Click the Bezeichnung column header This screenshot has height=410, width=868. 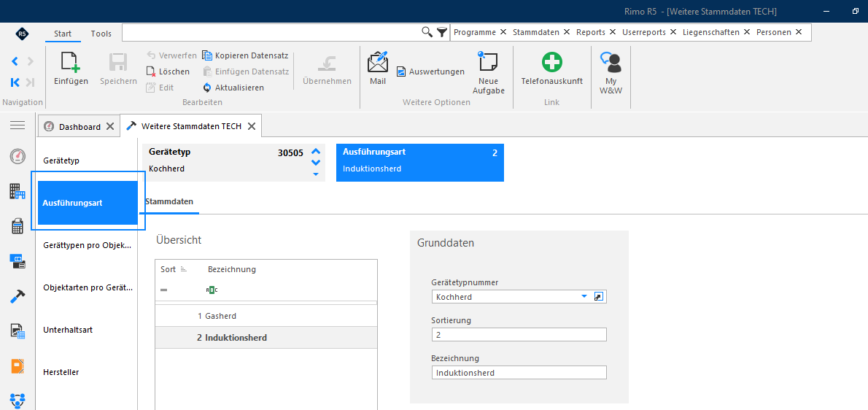tap(232, 269)
